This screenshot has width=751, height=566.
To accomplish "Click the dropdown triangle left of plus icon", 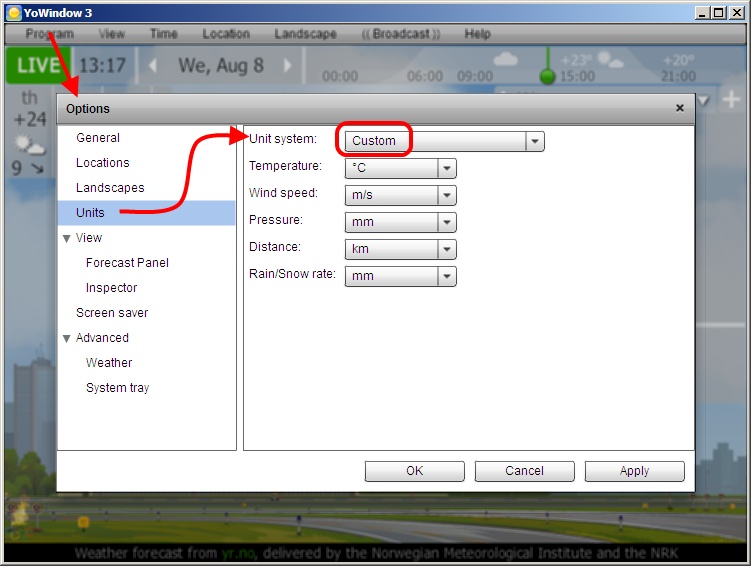I will 704,101.
